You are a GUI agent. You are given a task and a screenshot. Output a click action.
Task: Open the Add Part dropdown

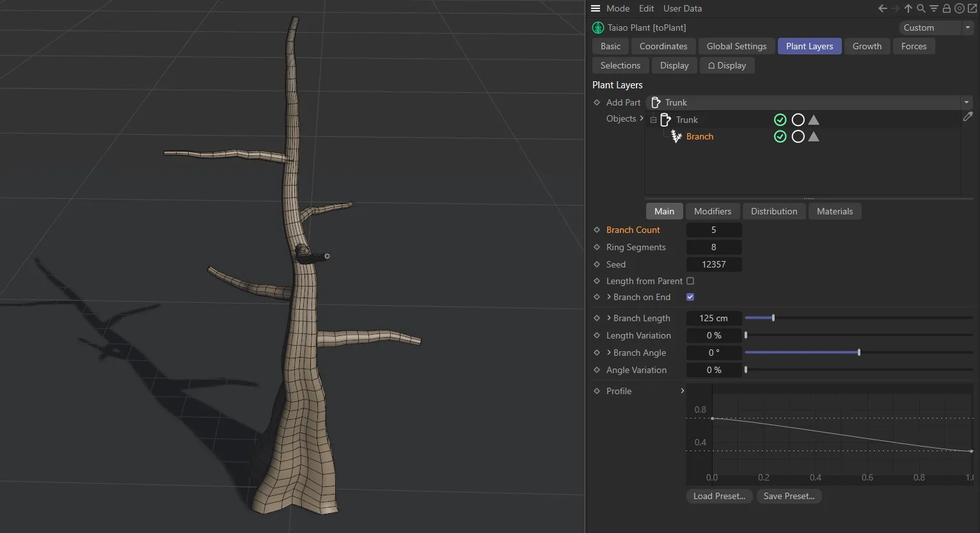(x=966, y=102)
